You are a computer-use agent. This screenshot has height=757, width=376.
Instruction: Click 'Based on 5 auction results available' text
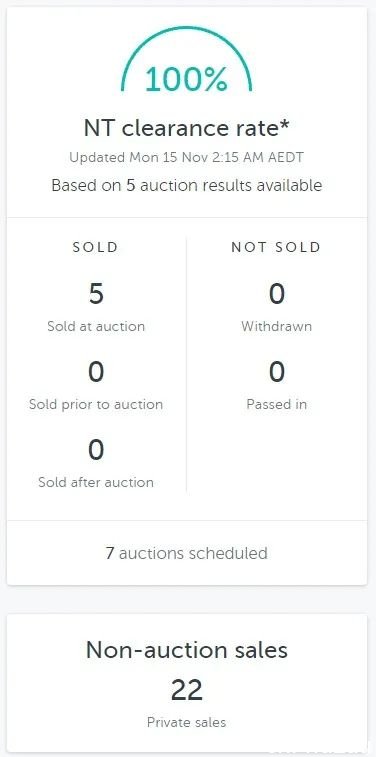click(186, 185)
